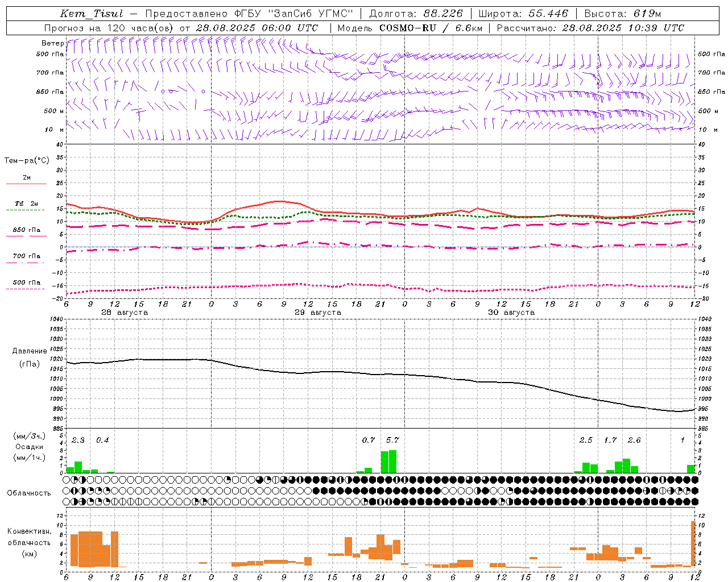Click the Долгота: 88.226 field
This screenshot has height=582, width=728.
tap(416, 14)
